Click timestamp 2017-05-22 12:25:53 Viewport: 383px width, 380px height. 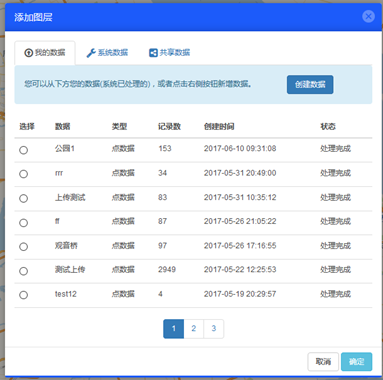pos(240,270)
